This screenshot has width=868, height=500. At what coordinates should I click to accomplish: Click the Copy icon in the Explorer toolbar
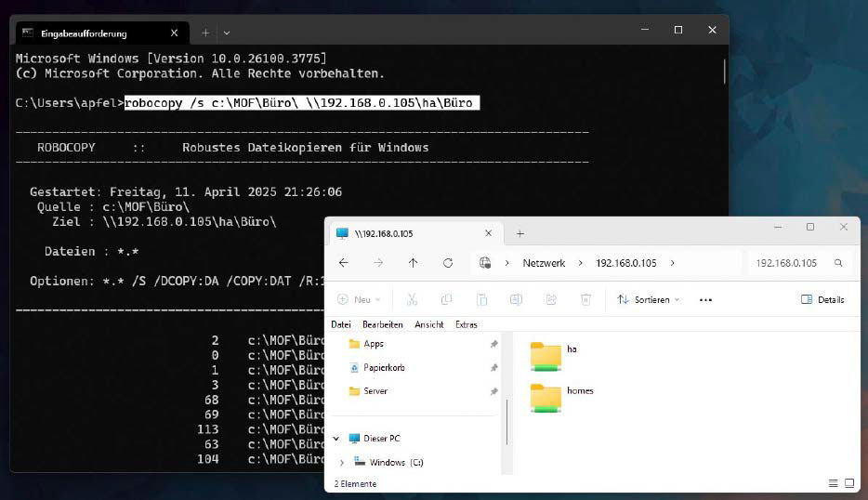(446, 299)
